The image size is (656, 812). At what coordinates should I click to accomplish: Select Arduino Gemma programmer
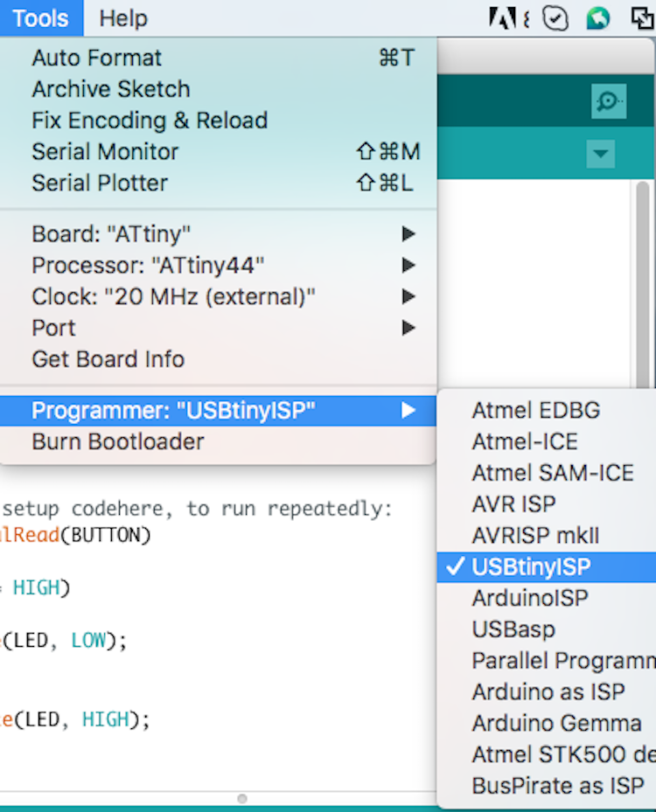pyautogui.click(x=547, y=723)
